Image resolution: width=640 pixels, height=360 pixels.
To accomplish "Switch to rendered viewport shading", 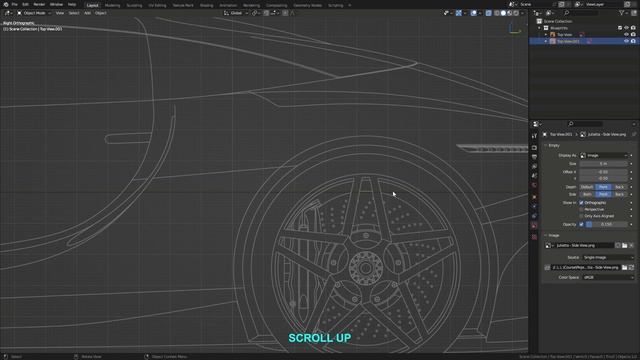I will click(516, 13).
